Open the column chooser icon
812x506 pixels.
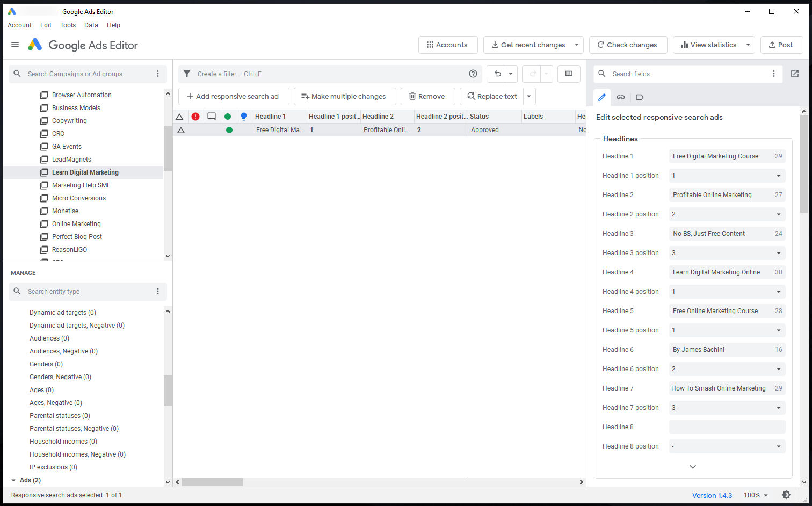click(x=569, y=74)
